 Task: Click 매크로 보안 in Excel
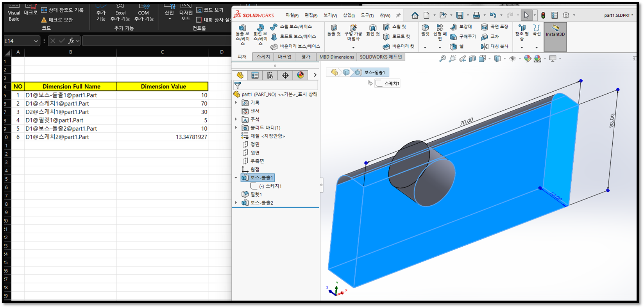[57, 20]
